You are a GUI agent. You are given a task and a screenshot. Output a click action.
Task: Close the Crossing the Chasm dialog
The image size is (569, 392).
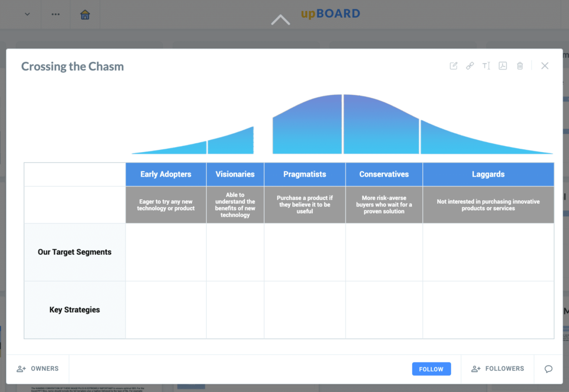click(x=545, y=66)
